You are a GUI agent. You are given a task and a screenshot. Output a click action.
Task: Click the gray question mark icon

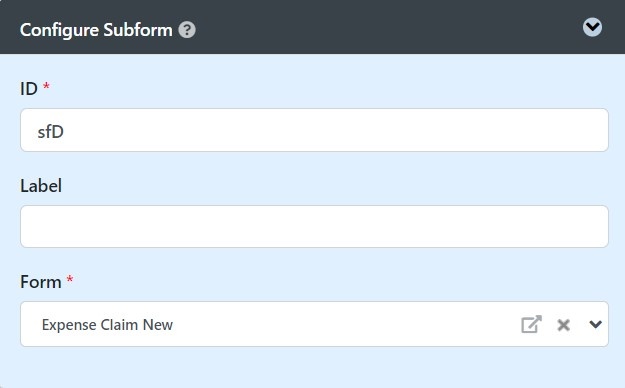click(x=187, y=30)
